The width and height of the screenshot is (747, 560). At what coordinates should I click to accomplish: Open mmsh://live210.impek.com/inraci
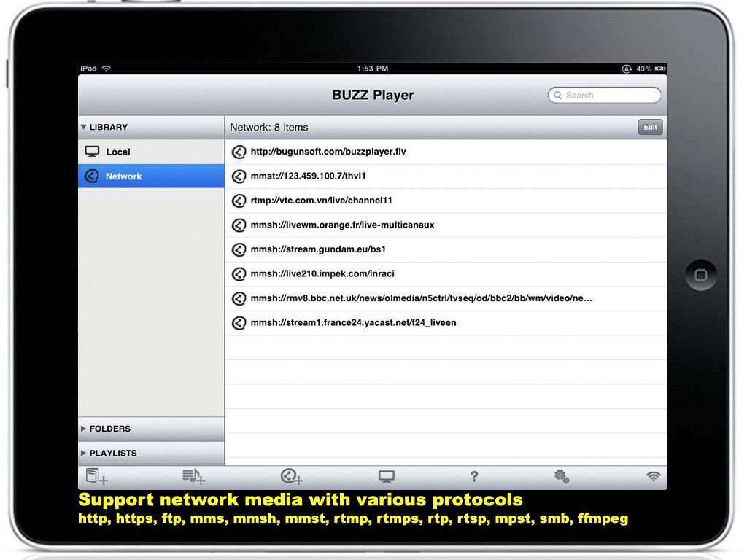[x=446, y=274]
